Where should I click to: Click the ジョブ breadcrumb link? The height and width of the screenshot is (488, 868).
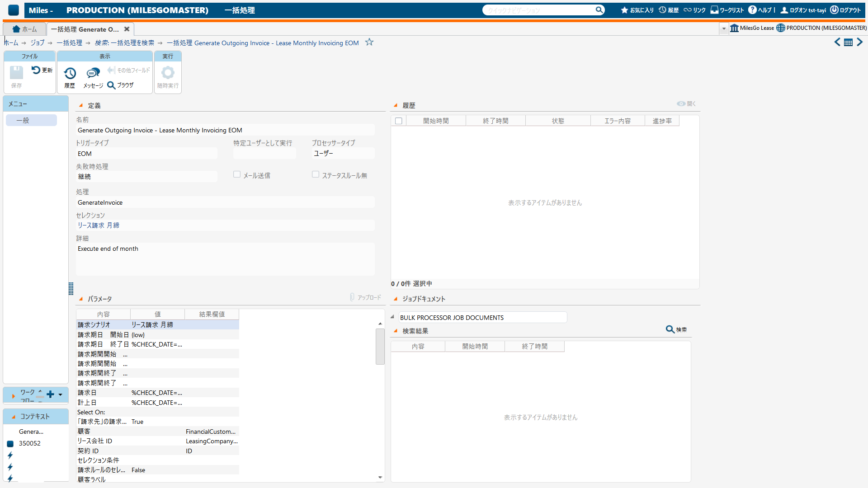tap(37, 43)
